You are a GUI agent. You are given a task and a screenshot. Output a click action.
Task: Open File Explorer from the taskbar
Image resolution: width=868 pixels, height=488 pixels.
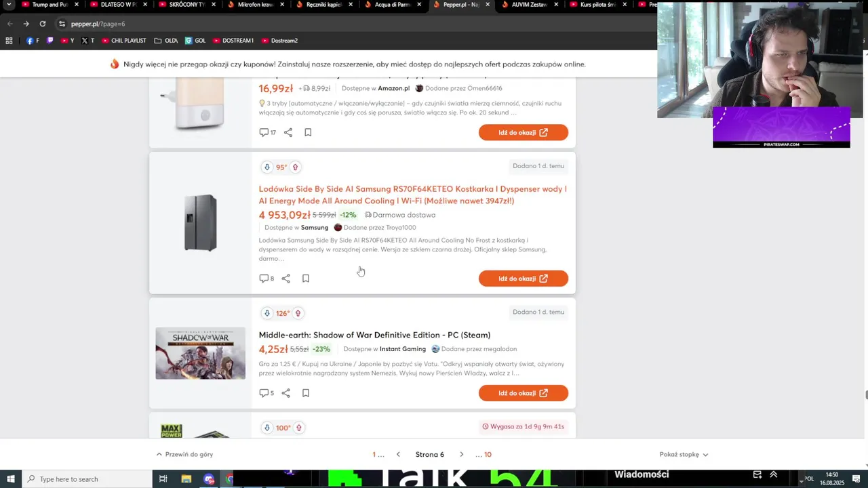coord(186,479)
